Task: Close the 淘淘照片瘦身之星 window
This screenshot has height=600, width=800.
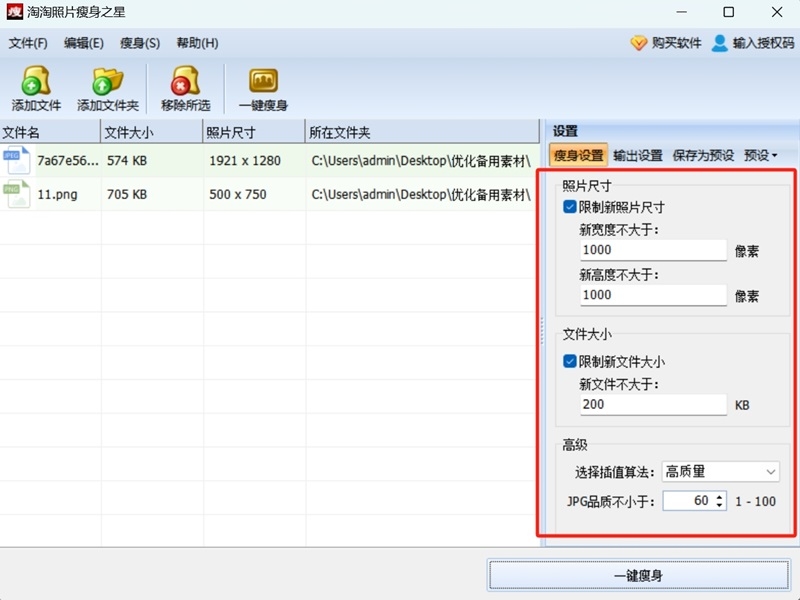Action: 777,12
